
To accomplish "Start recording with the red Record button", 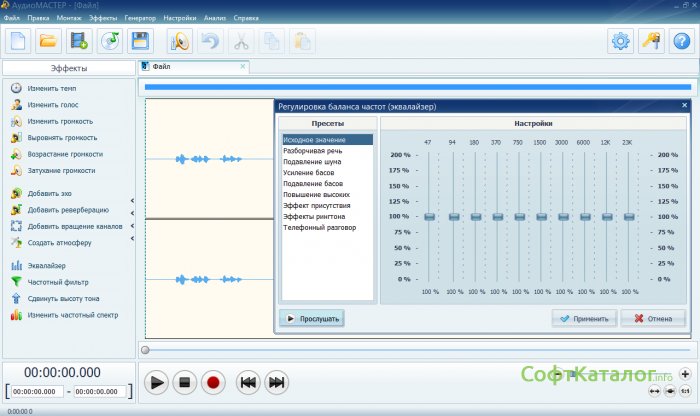I will click(x=211, y=382).
